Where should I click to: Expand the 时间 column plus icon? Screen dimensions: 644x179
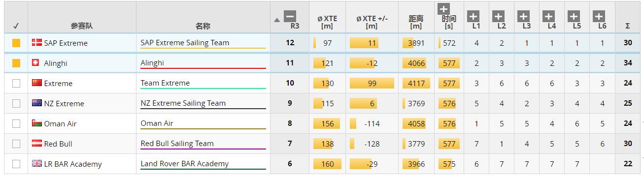click(443, 9)
